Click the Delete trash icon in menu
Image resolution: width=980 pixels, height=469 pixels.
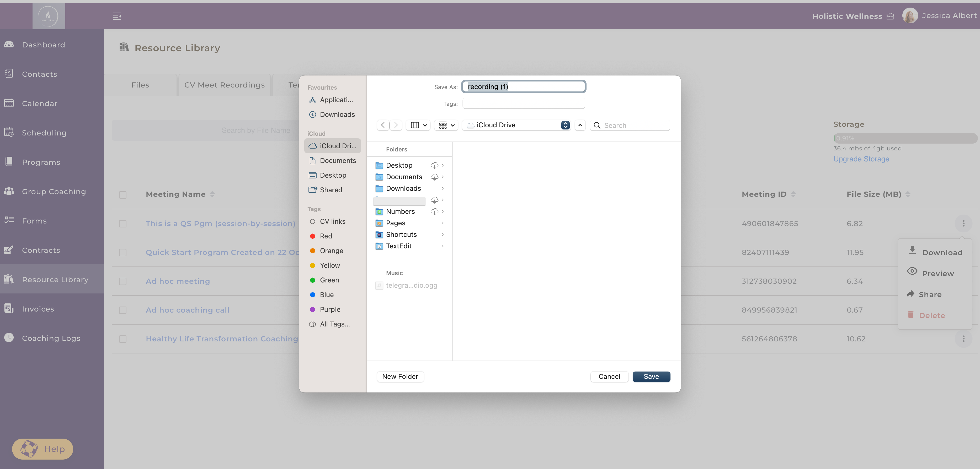point(910,315)
